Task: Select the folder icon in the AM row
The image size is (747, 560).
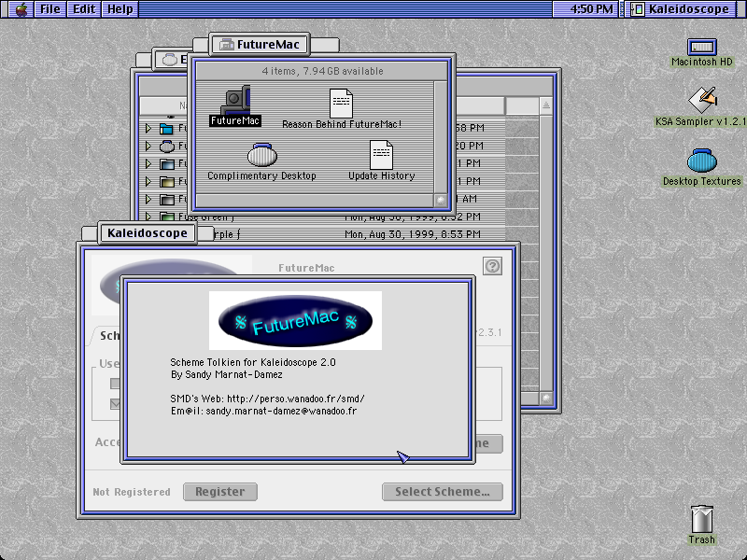Action: [x=167, y=199]
